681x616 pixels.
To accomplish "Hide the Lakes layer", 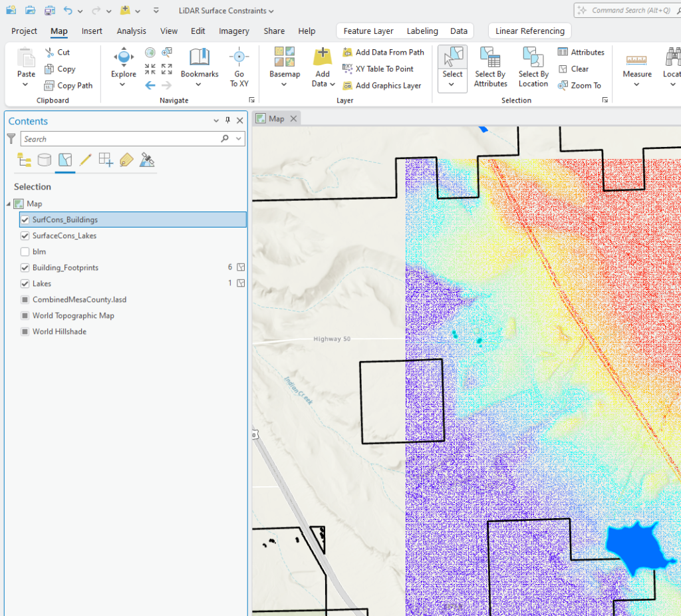I will click(x=25, y=283).
